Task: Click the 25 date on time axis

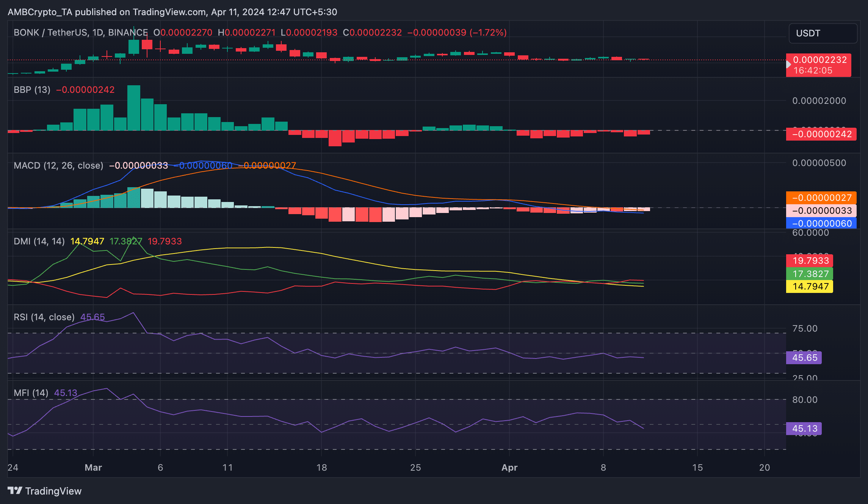Action: pyautogui.click(x=415, y=468)
